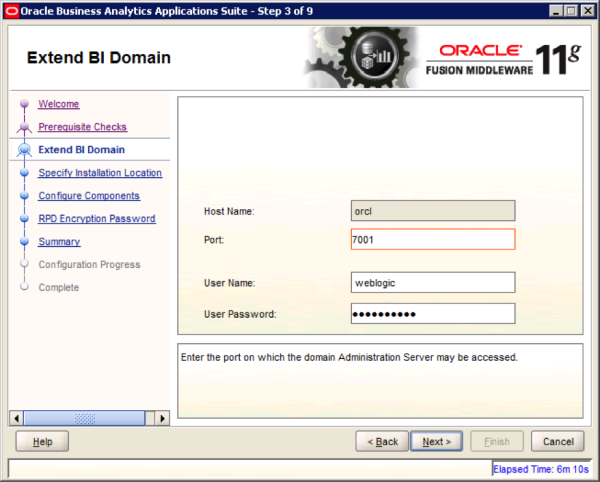Jump to Configure Components step
Screen dimensions: 600x482
click(x=88, y=196)
